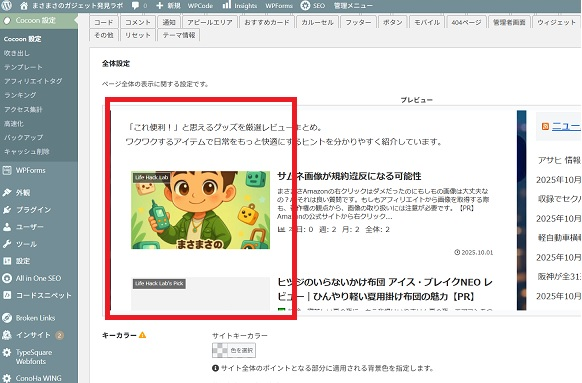Open the ヒツジのいらないかけ布団 article title

[385, 289]
